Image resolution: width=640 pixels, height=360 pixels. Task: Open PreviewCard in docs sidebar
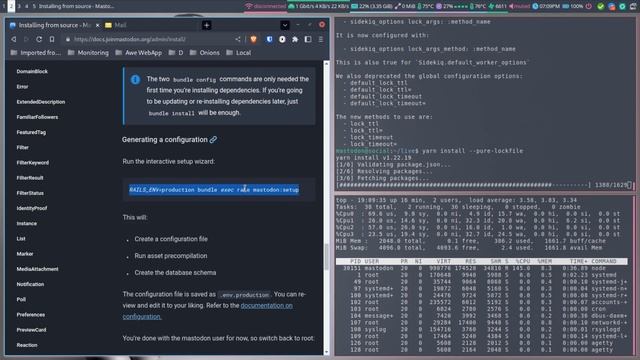31,330
